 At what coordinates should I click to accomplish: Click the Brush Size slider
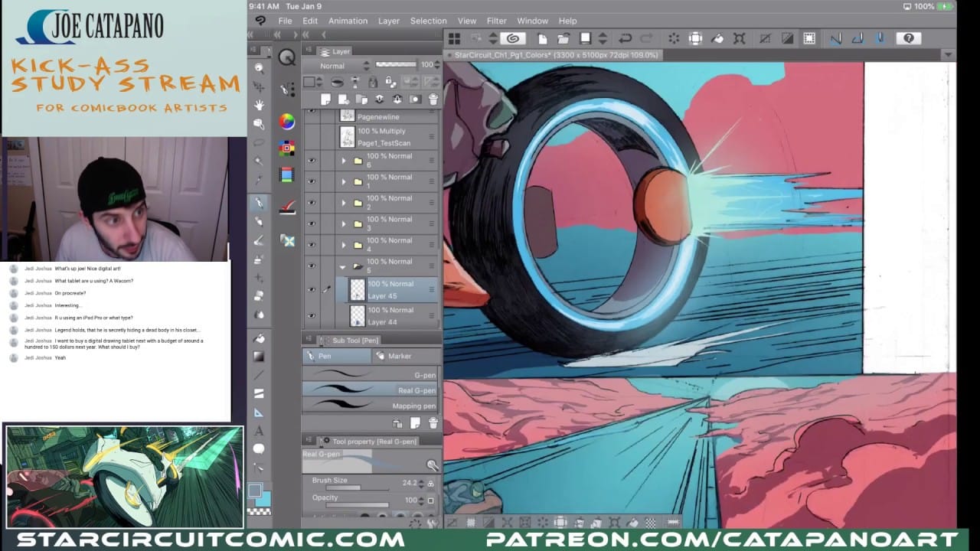coord(343,487)
